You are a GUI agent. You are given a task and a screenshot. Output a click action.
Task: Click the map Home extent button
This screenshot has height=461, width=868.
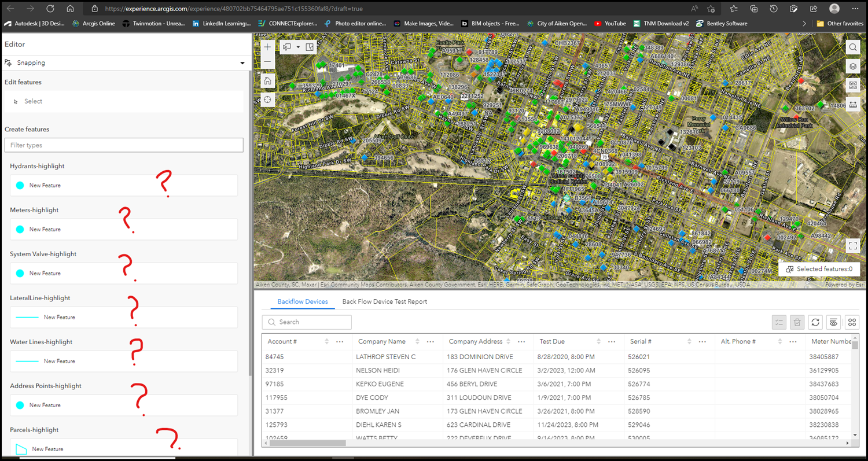[267, 80]
